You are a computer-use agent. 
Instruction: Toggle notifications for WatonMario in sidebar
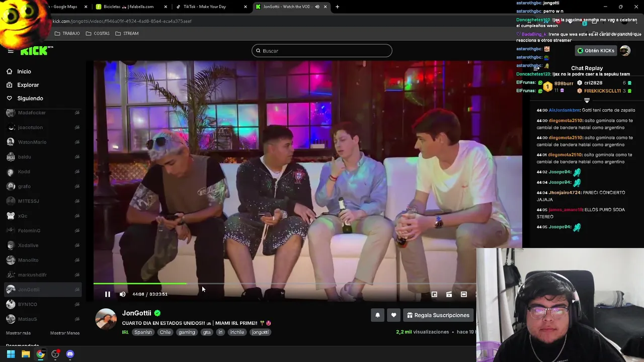(x=77, y=142)
